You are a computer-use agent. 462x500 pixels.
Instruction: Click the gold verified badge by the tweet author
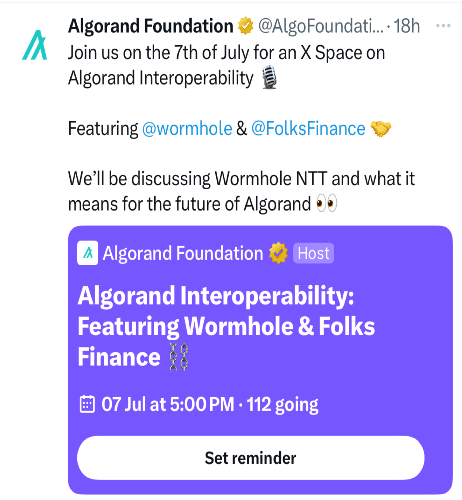pyautogui.click(x=246, y=26)
